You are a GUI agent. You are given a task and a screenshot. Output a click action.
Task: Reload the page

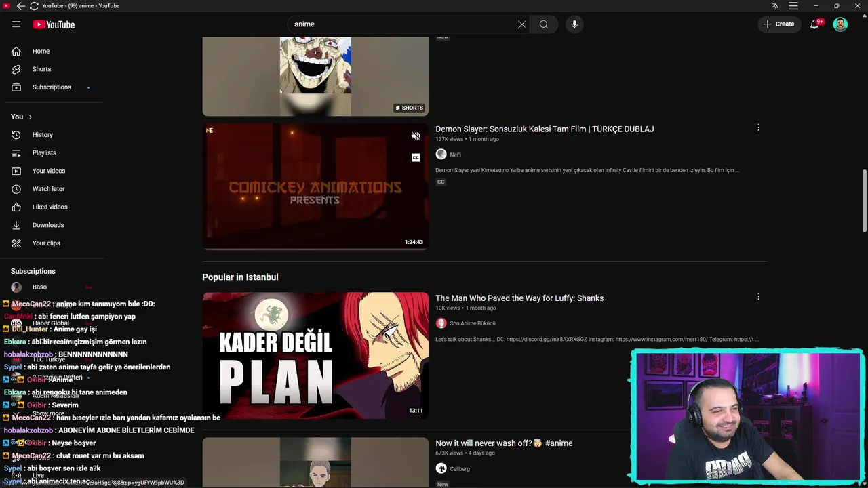click(34, 6)
